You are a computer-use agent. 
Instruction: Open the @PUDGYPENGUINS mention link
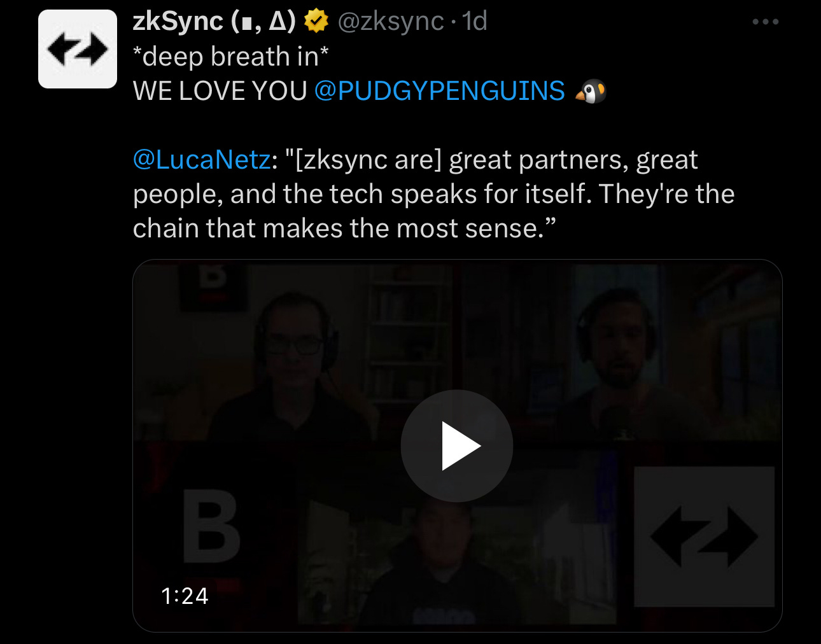(439, 91)
